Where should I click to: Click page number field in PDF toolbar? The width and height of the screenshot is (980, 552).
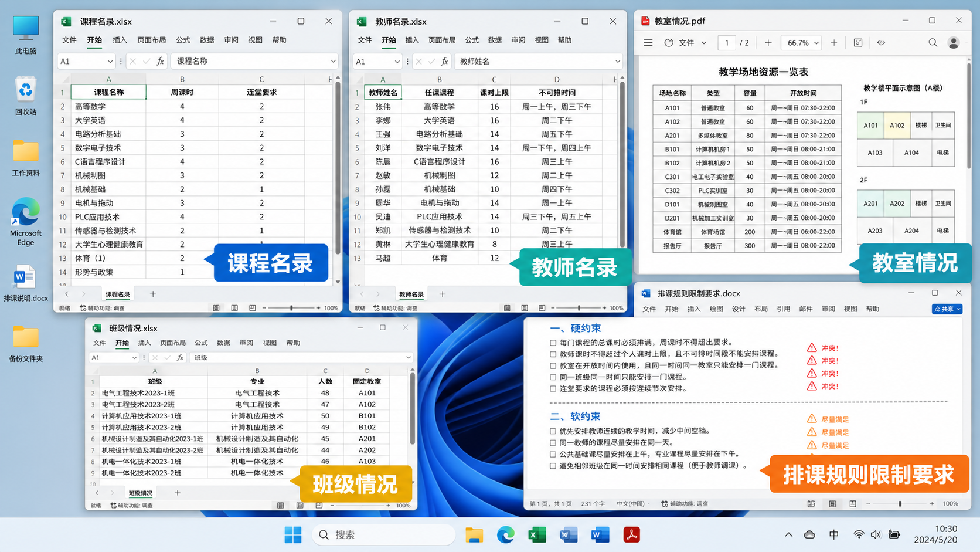tap(727, 43)
